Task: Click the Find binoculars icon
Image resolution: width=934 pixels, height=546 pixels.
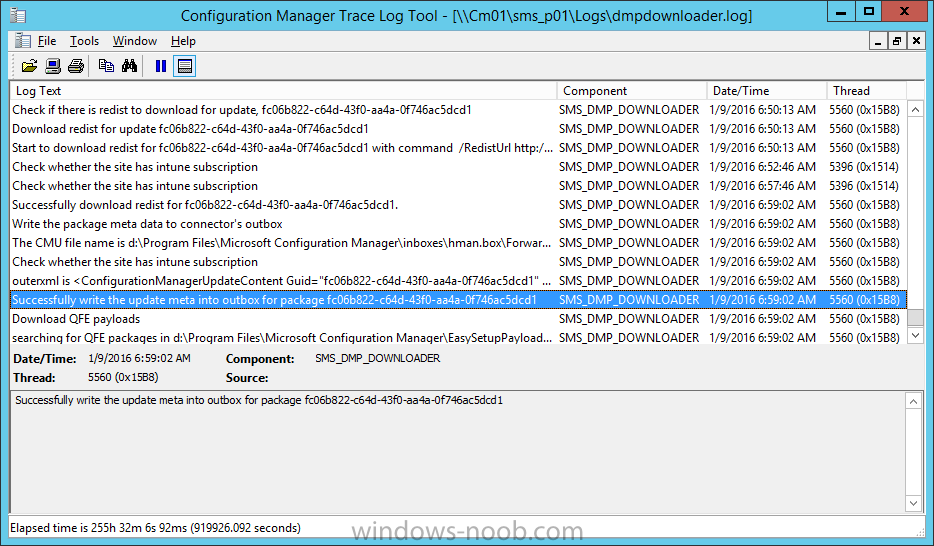Action: tap(129, 66)
